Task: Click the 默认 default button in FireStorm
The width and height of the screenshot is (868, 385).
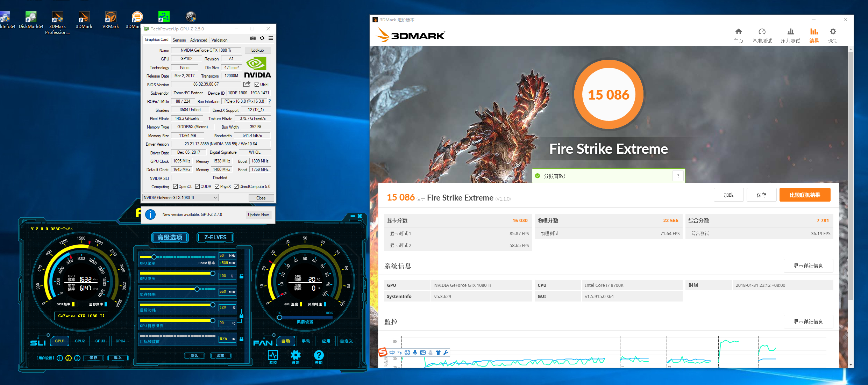Action: click(195, 356)
